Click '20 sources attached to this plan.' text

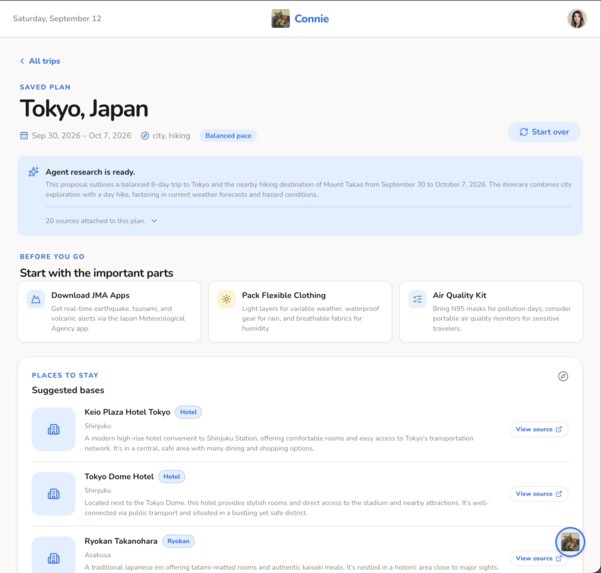coord(95,221)
